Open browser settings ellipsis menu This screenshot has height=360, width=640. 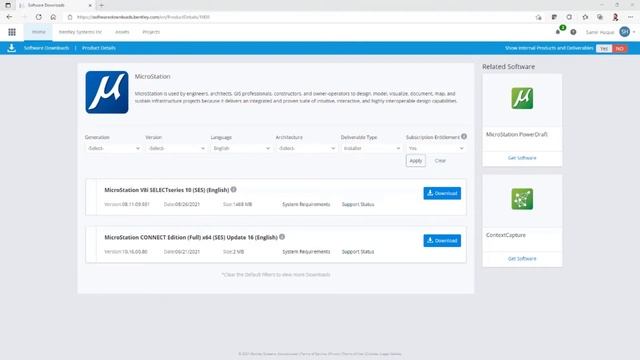631,17
